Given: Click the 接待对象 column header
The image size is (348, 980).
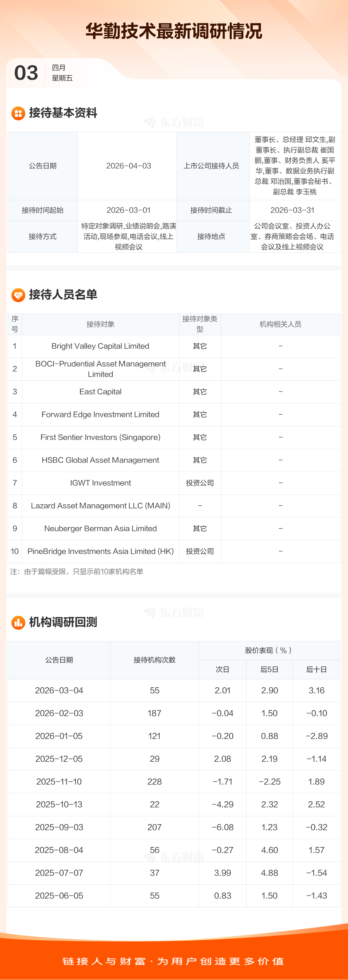Looking at the screenshot, I should [100, 324].
